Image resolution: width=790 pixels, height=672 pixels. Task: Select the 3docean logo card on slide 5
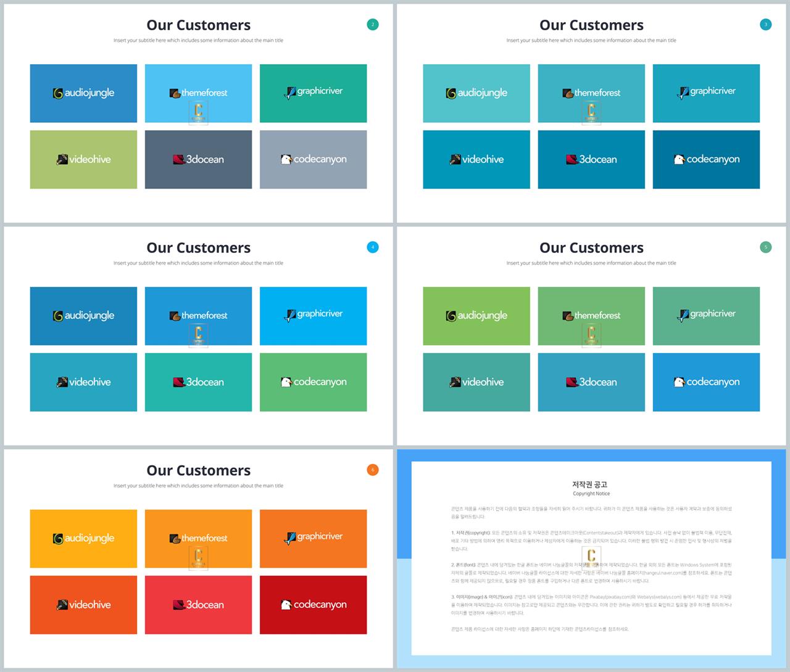[x=591, y=382]
